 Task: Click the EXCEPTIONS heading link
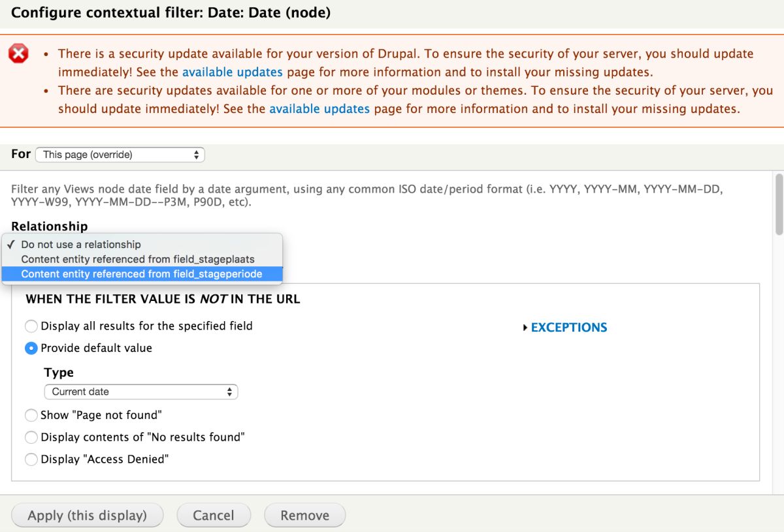[569, 328]
